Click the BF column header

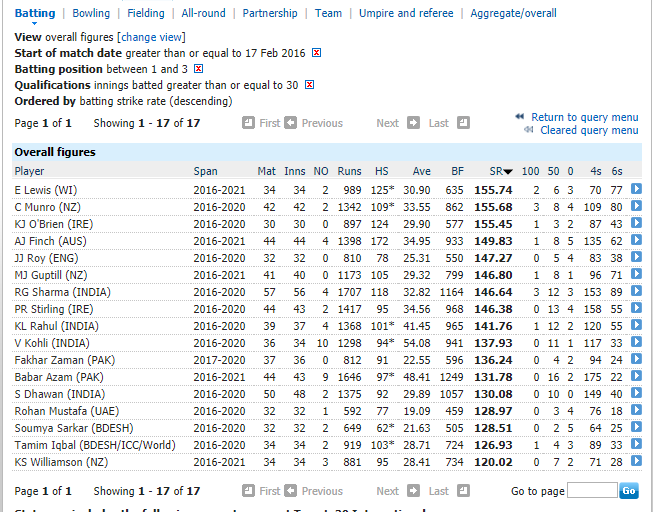click(x=457, y=171)
